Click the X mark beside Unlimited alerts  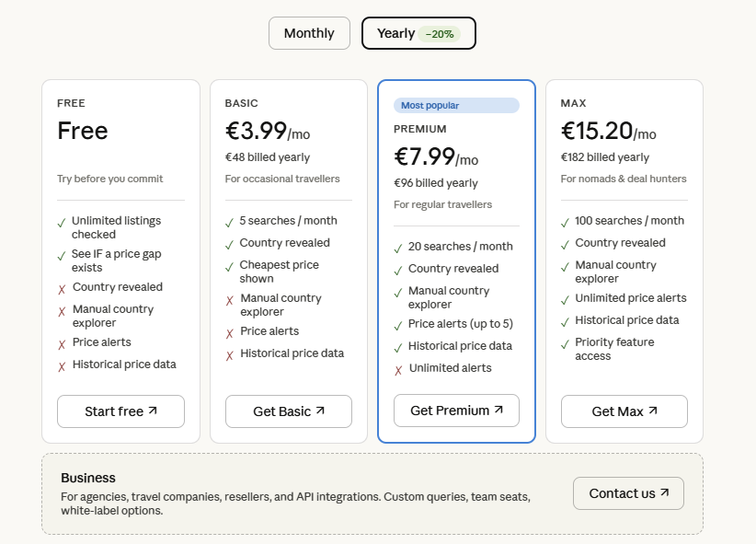pos(398,369)
